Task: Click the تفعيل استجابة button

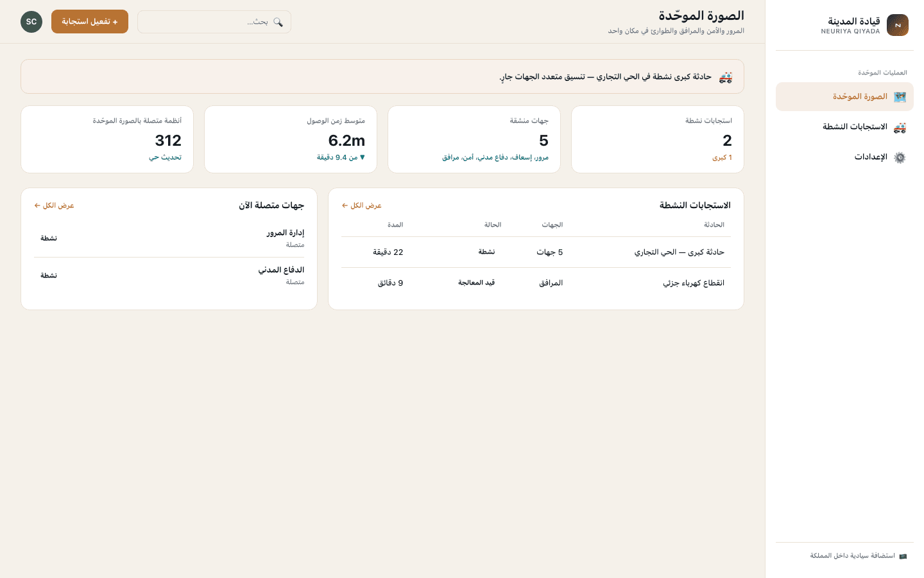Action: [90, 22]
